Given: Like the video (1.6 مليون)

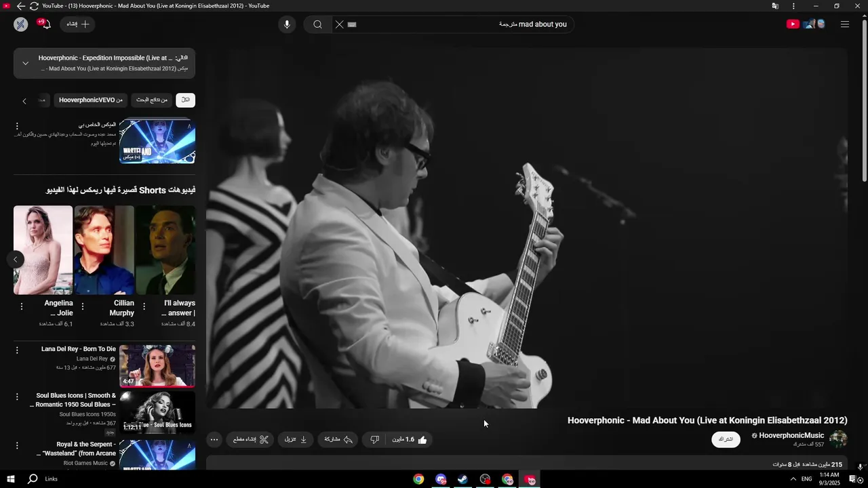Looking at the screenshot, I should [x=410, y=440].
